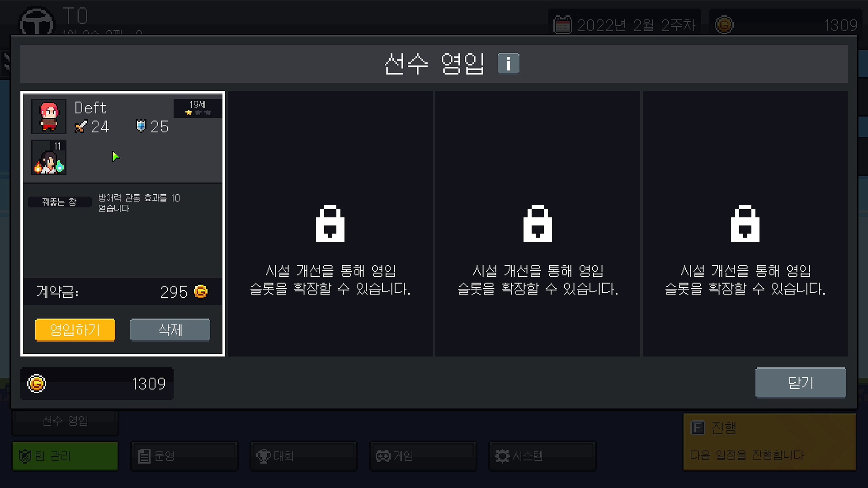Delete the candidate with 삭제 button
868x488 pixels.
click(x=170, y=330)
